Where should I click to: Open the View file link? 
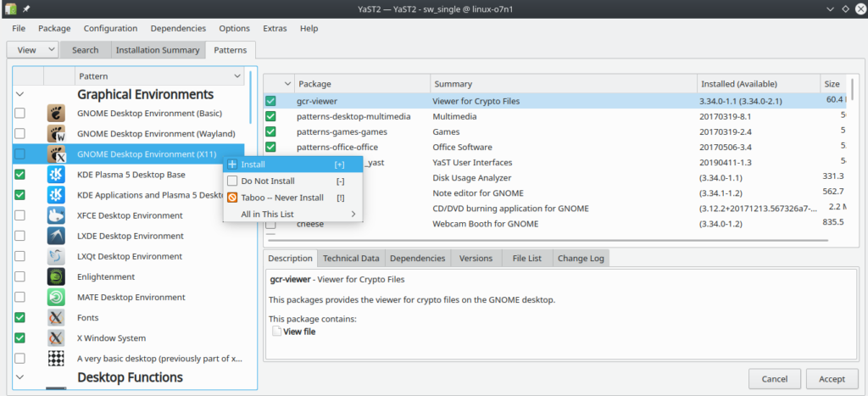(299, 332)
